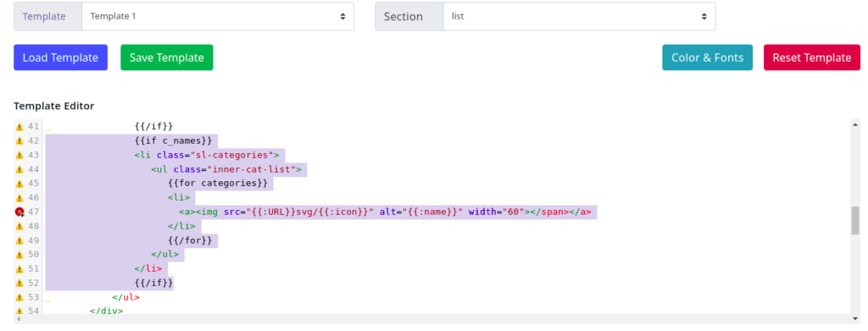Click '{{/if}}' on line 41
This screenshot has width=868, height=331.
[154, 126]
